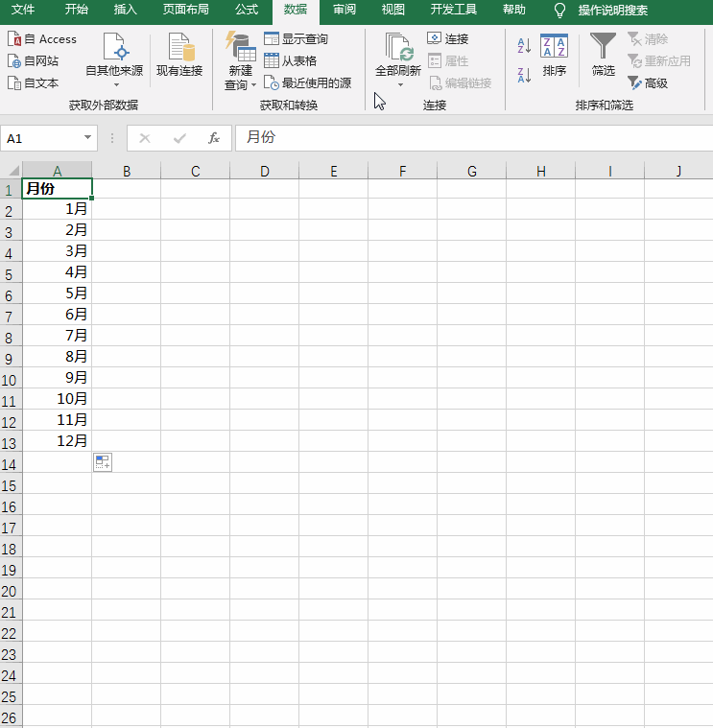
Task: Open 高级 advanced filter
Action: point(648,83)
